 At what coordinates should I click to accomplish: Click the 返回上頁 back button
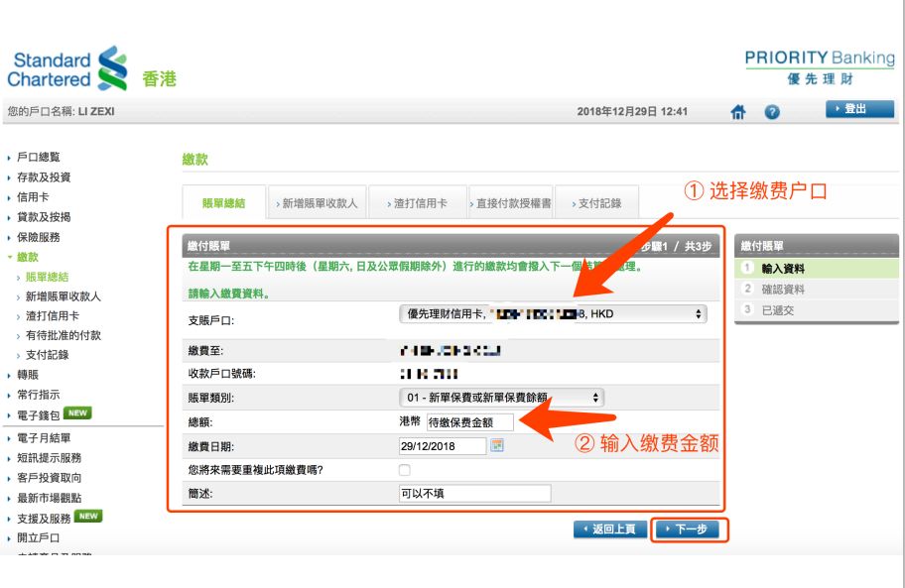point(612,529)
